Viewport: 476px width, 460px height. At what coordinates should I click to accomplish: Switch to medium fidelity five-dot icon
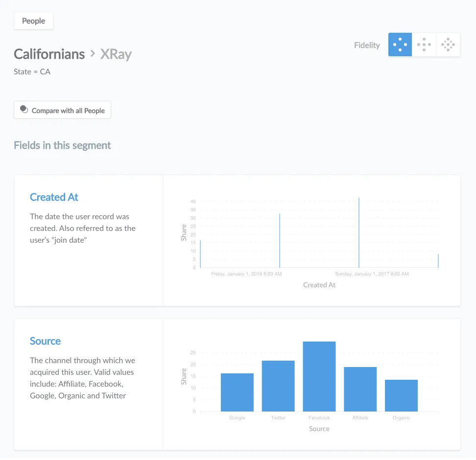point(424,45)
